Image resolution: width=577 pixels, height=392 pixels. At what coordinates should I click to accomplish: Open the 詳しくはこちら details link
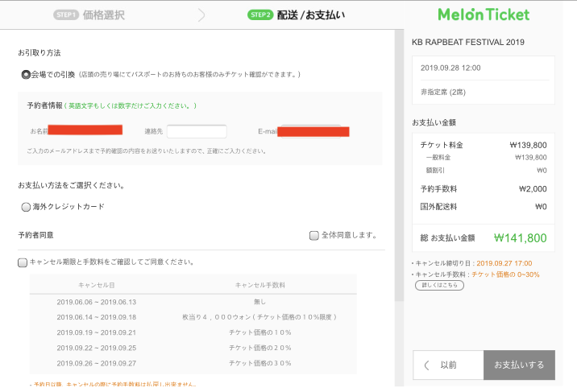[439, 285]
